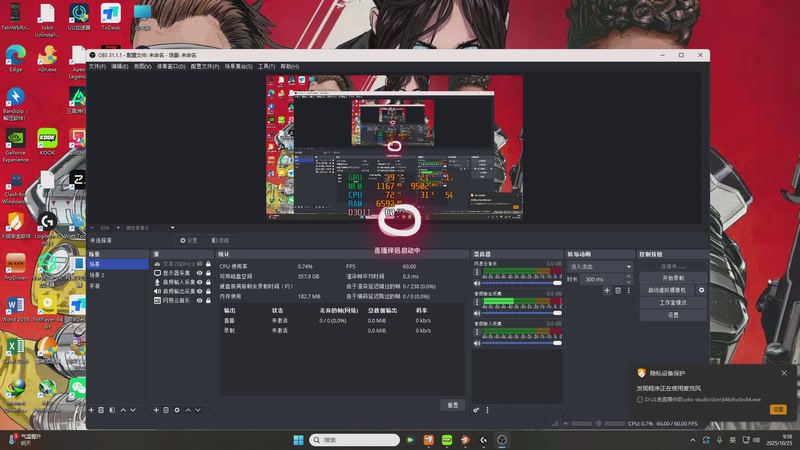Delete the selected source with the trash icon
The width and height of the screenshot is (800, 450).
click(x=166, y=410)
